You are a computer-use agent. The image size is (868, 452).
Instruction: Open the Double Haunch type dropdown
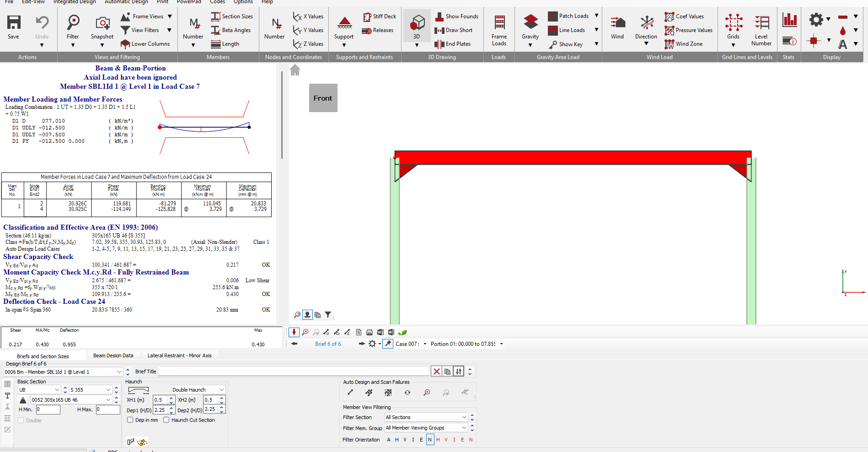(198, 390)
